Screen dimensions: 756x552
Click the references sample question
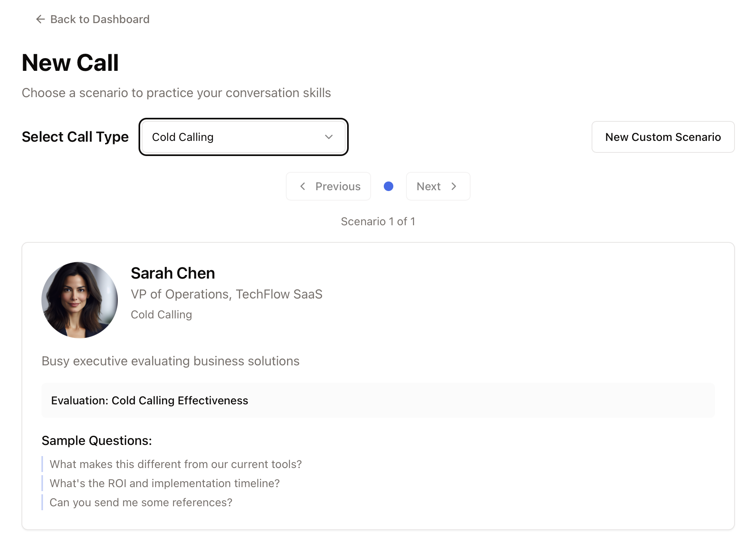140,502
